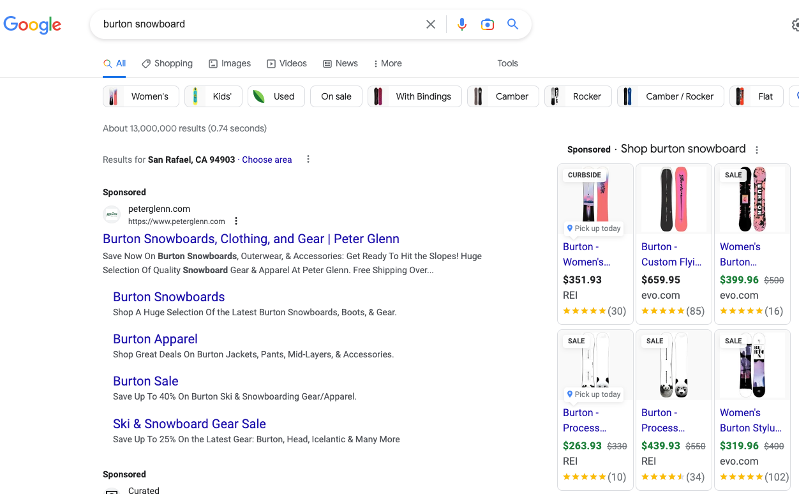This screenshot has width=800, height=495.
Task: Click the CURBSIDE badge on first product
Action: [584, 175]
